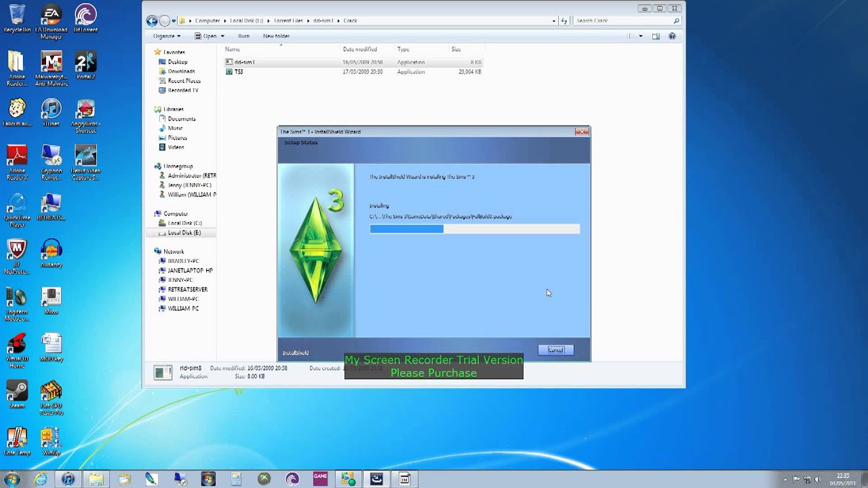The image size is (868, 488).
Task: Click rld-sim3 in the address breadcrumb
Action: 323,21
